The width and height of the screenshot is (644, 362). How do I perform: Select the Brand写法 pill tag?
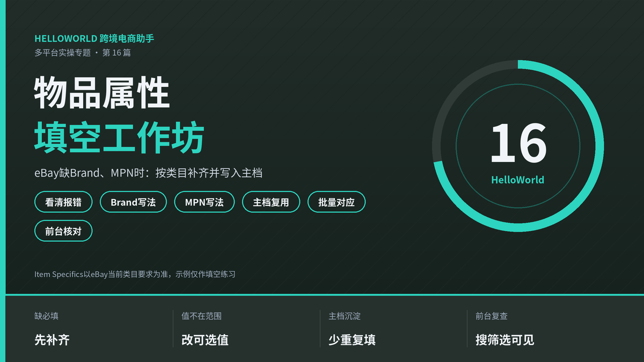click(133, 202)
